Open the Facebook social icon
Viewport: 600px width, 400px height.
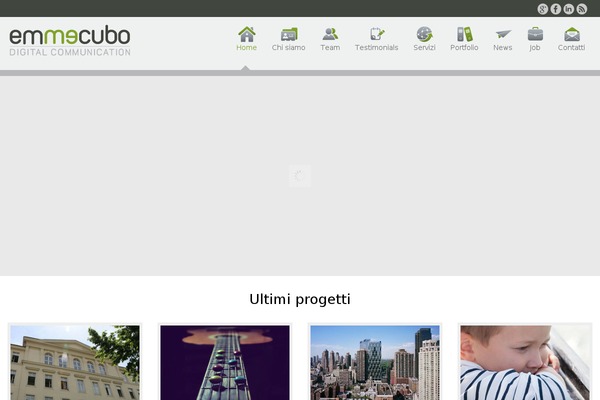click(x=556, y=9)
